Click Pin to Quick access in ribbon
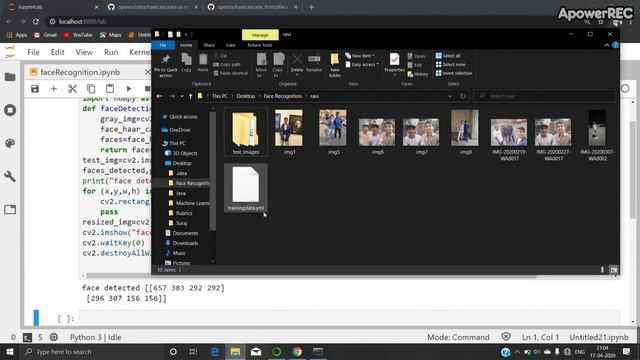The width and height of the screenshot is (640, 360). (166, 65)
